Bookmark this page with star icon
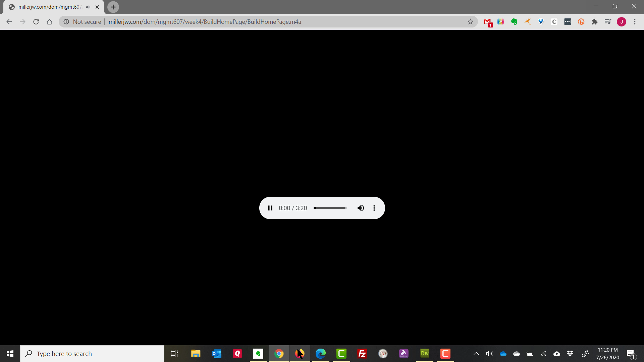The width and height of the screenshot is (644, 362). coord(470,22)
